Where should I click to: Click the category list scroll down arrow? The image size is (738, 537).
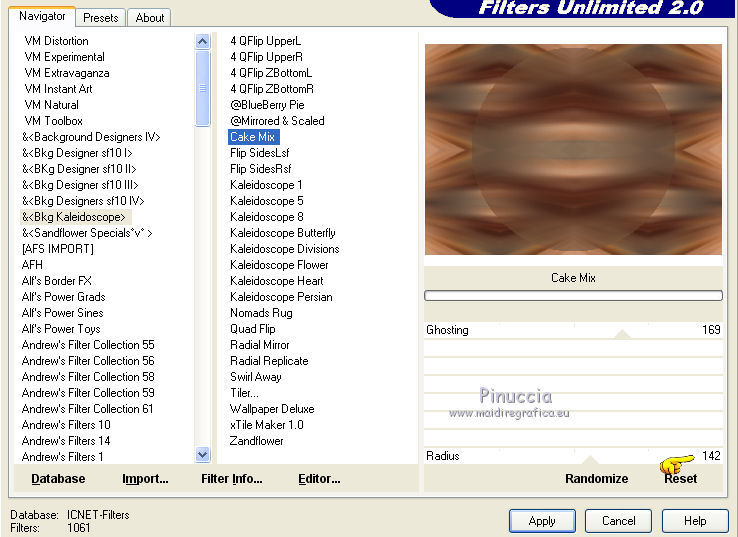point(202,455)
